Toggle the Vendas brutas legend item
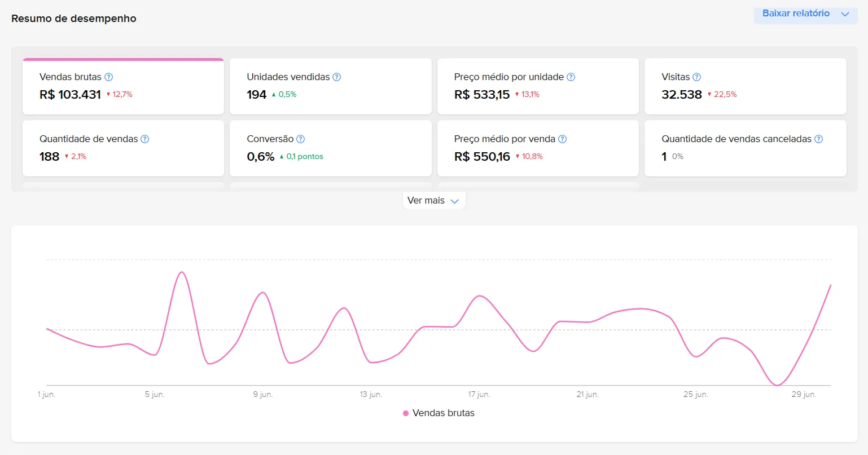The image size is (868, 455). (x=438, y=413)
